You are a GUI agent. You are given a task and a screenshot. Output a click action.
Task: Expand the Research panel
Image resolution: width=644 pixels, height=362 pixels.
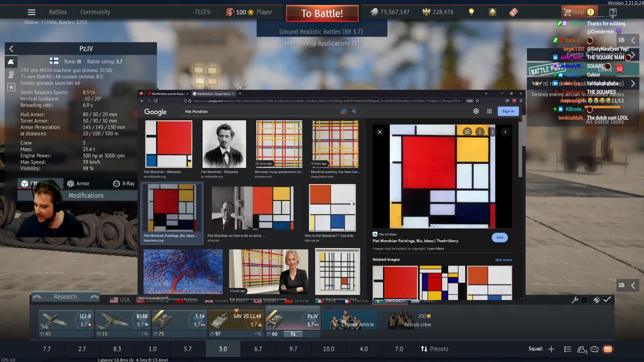65,297
